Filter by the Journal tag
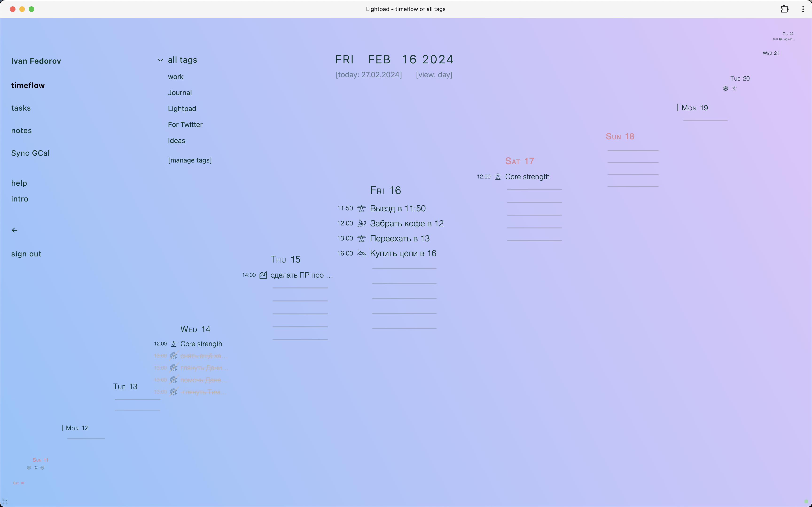This screenshot has height=507, width=812. [180, 93]
